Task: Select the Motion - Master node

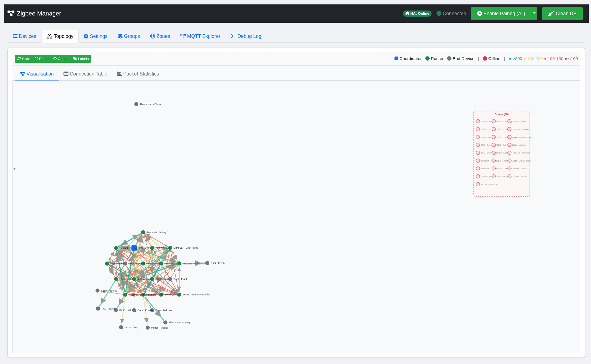Action: click(148, 328)
